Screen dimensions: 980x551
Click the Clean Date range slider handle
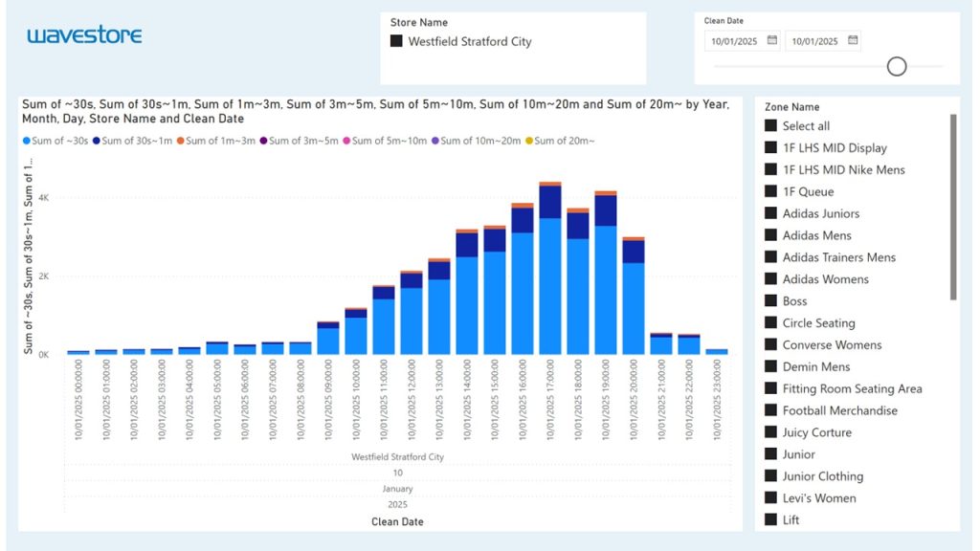pyautogui.click(x=897, y=66)
